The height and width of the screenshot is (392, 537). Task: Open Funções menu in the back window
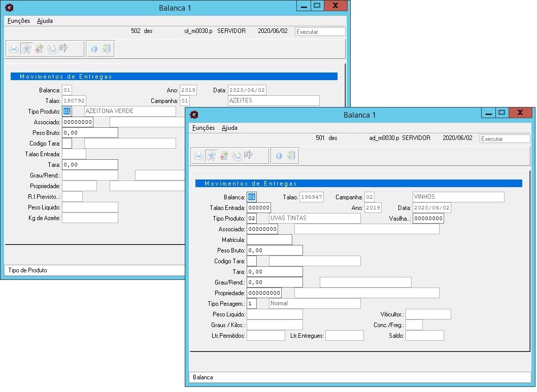point(19,20)
